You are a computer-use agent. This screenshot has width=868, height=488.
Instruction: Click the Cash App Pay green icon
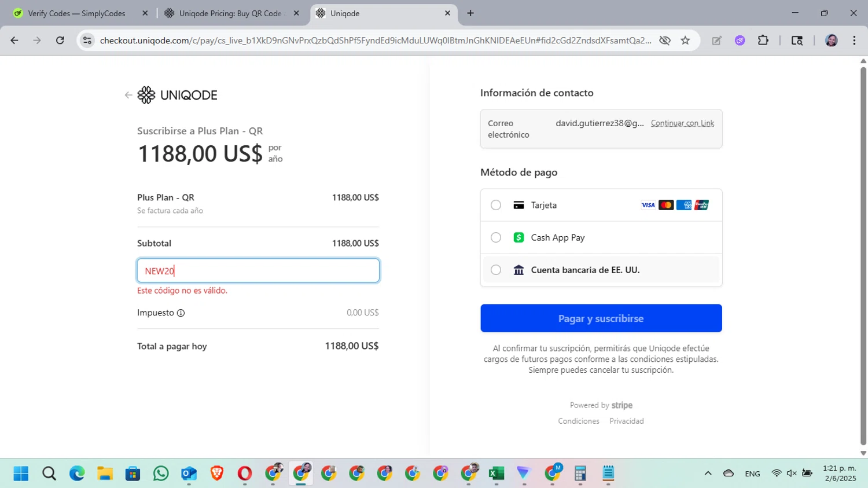pyautogui.click(x=518, y=237)
